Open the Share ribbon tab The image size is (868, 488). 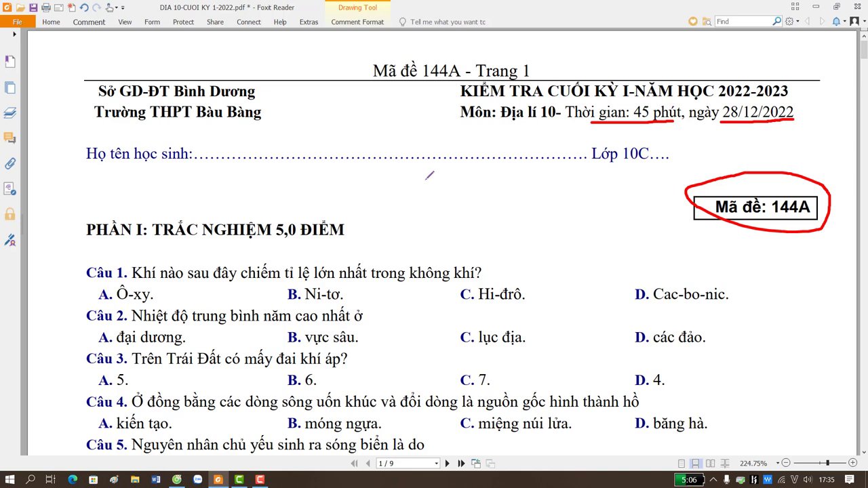(215, 22)
